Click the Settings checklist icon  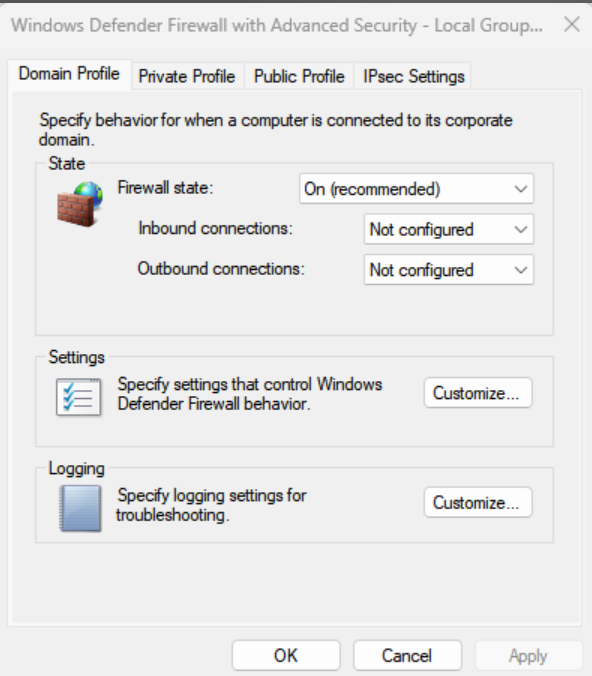(79, 397)
